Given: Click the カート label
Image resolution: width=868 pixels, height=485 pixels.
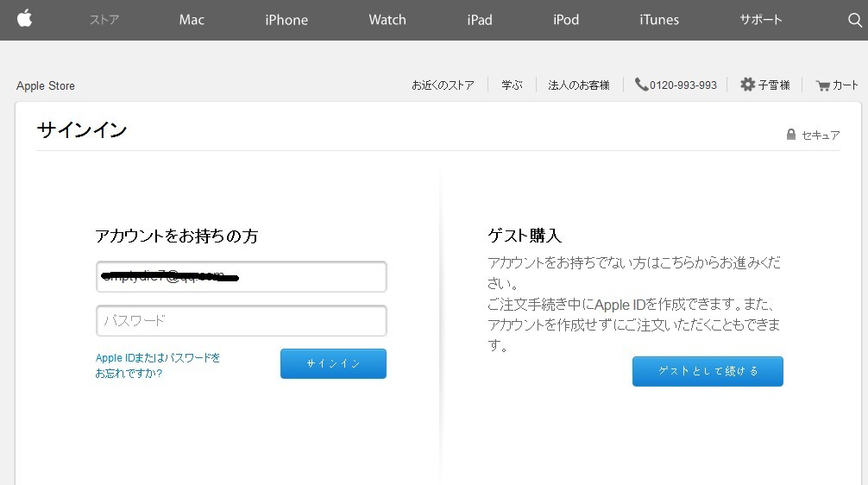Looking at the screenshot, I should (846, 85).
